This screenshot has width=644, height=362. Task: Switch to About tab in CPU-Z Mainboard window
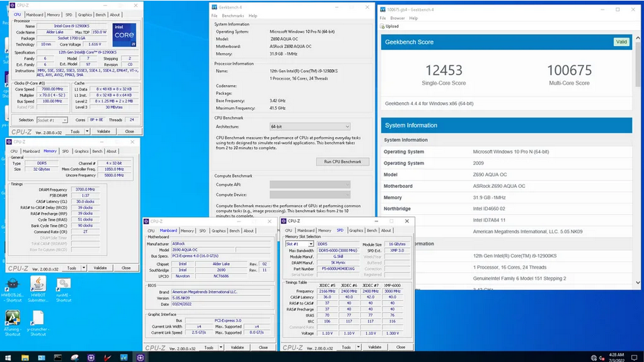(248, 231)
